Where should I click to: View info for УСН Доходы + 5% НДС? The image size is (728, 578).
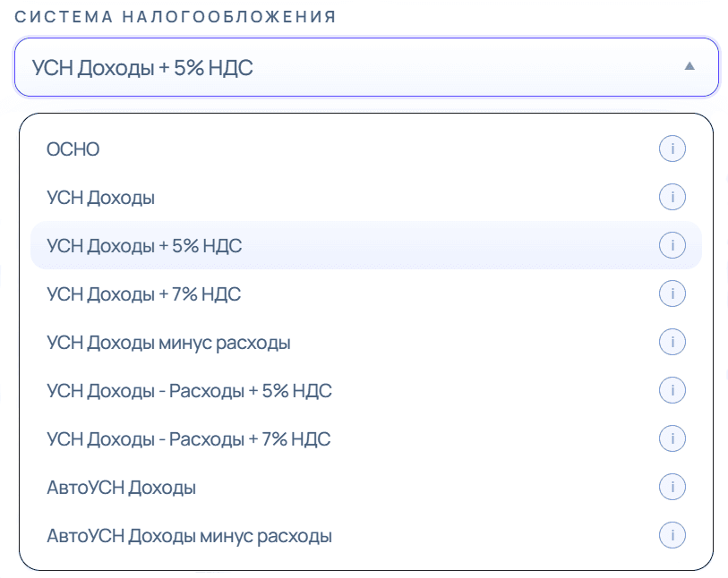[x=672, y=245]
